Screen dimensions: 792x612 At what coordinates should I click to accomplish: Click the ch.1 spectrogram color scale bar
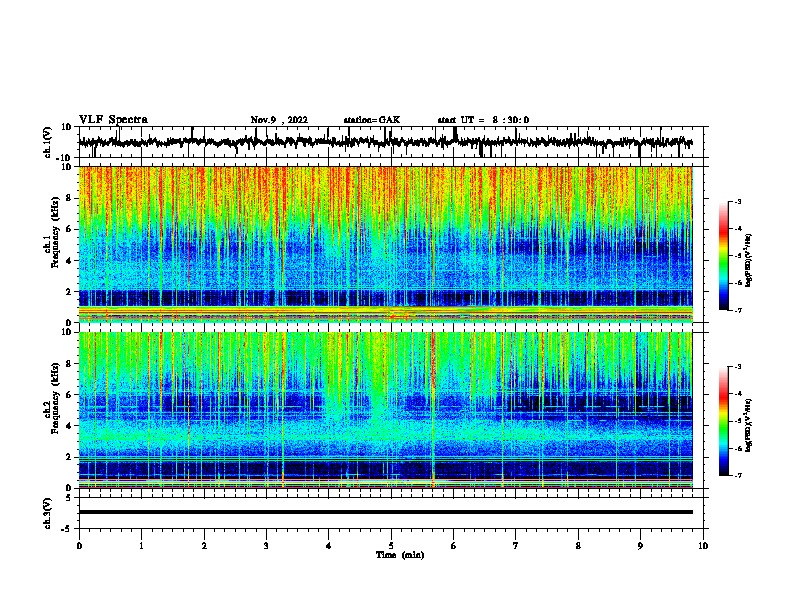click(x=723, y=256)
